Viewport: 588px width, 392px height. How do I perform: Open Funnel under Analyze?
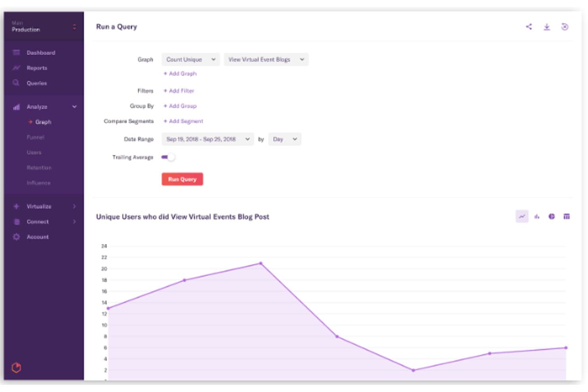coord(35,137)
